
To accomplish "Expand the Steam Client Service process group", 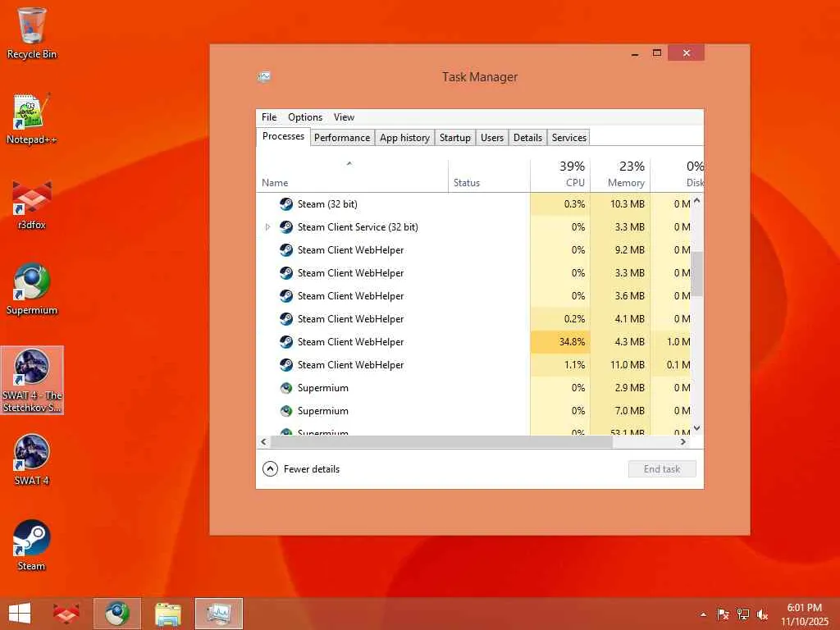I will [268, 227].
